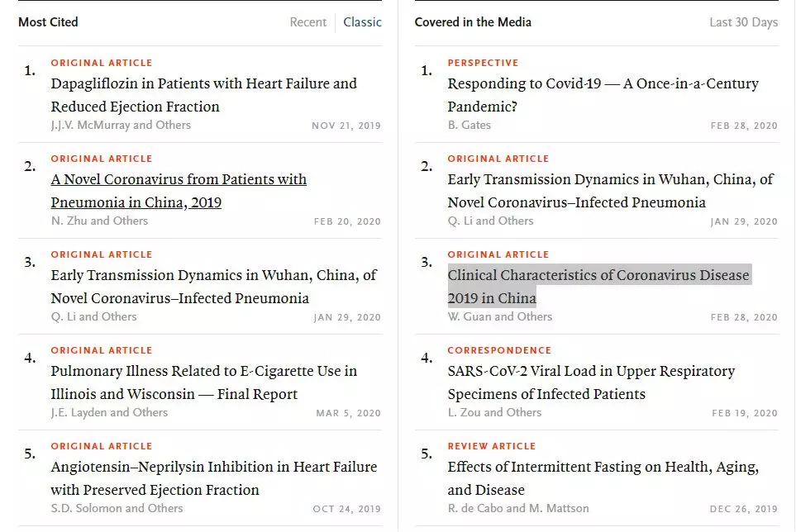The height and width of the screenshot is (532, 796).
Task: Open the Dapagliflozin heart failure article
Action: (203, 95)
